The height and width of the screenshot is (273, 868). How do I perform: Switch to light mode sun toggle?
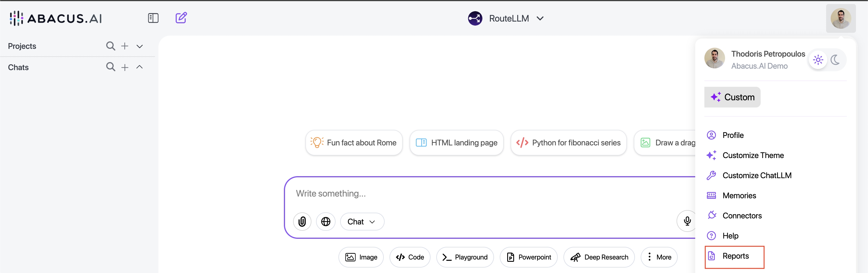point(818,60)
